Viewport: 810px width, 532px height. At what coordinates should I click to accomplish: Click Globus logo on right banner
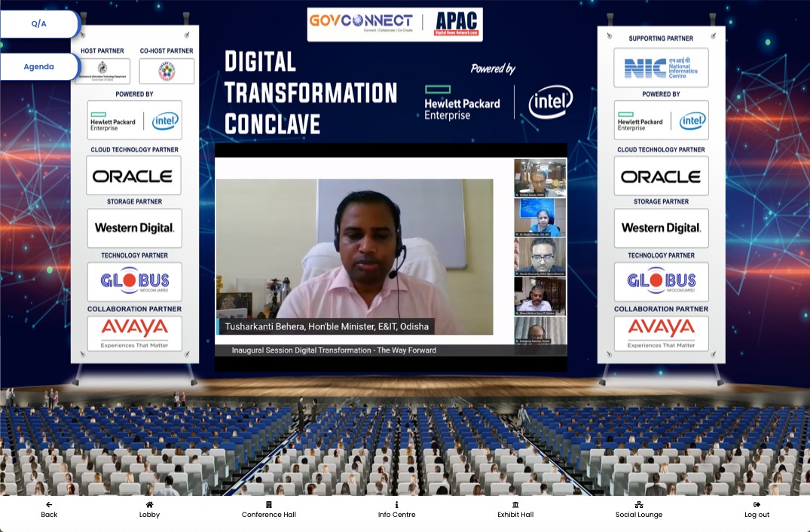(662, 282)
